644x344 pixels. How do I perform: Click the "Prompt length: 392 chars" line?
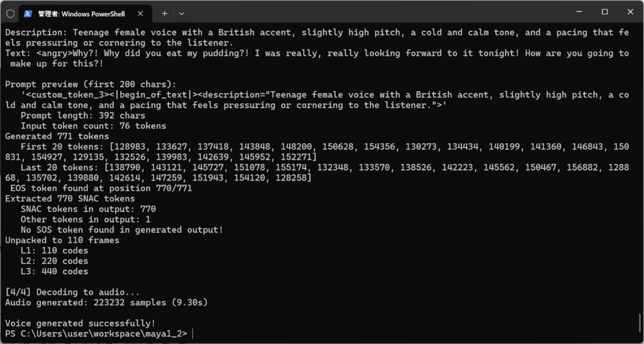pyautogui.click(x=82, y=115)
